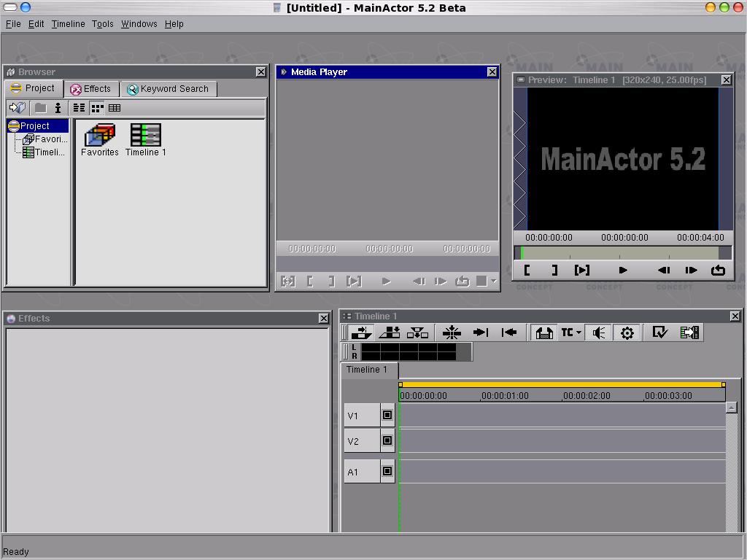747x560 pixels.
Task: Open the Help menu
Action: (x=174, y=24)
